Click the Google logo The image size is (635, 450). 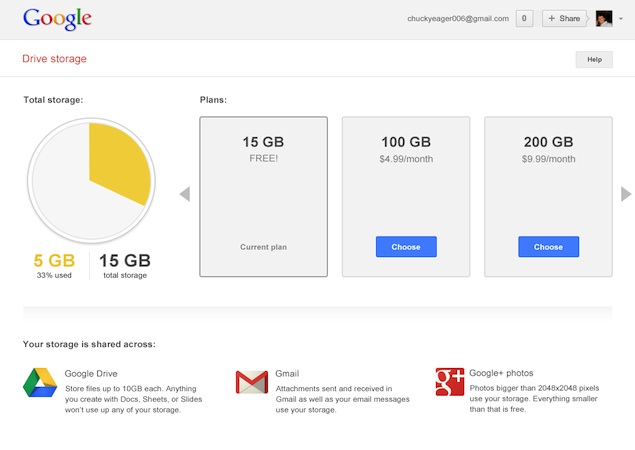pos(57,18)
